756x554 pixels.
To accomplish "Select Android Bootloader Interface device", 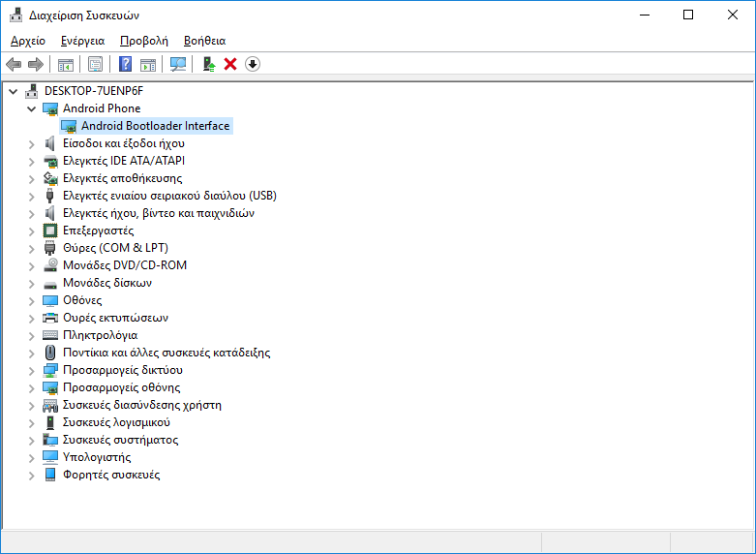I will 155,126.
